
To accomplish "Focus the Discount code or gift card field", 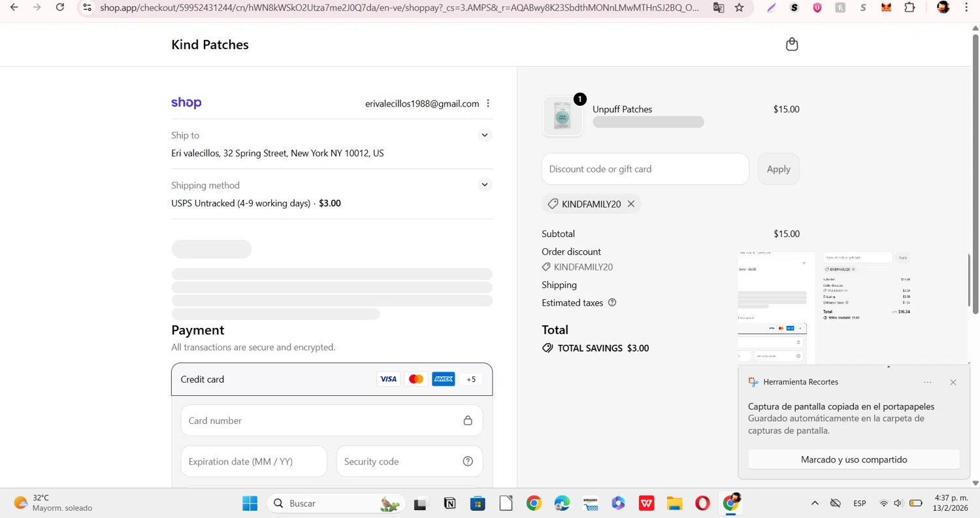I will [x=645, y=169].
